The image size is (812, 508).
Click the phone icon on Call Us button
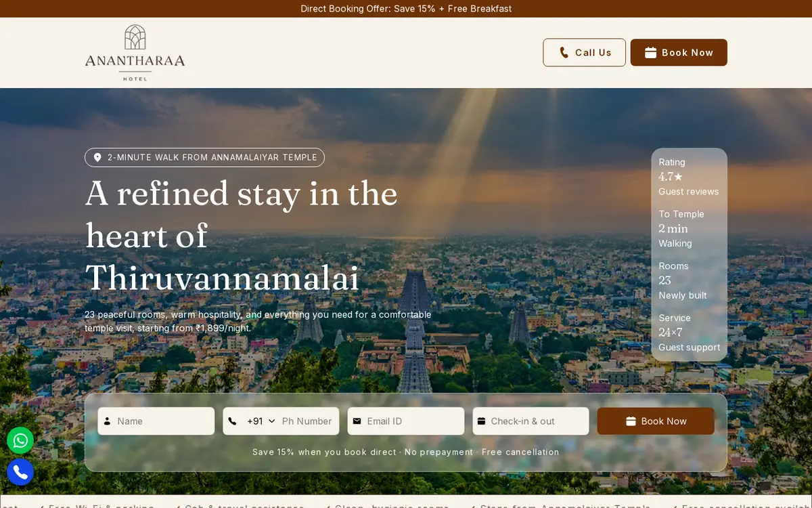click(564, 52)
